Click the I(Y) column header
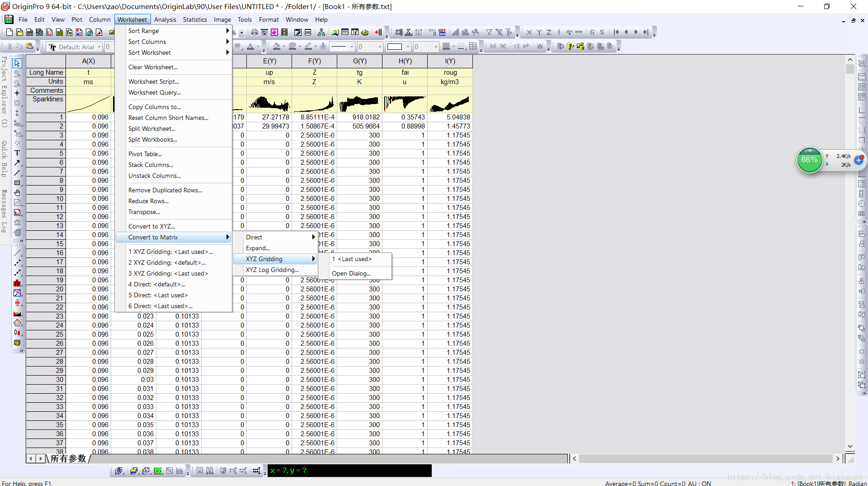The width and height of the screenshot is (868, 486). [450, 61]
